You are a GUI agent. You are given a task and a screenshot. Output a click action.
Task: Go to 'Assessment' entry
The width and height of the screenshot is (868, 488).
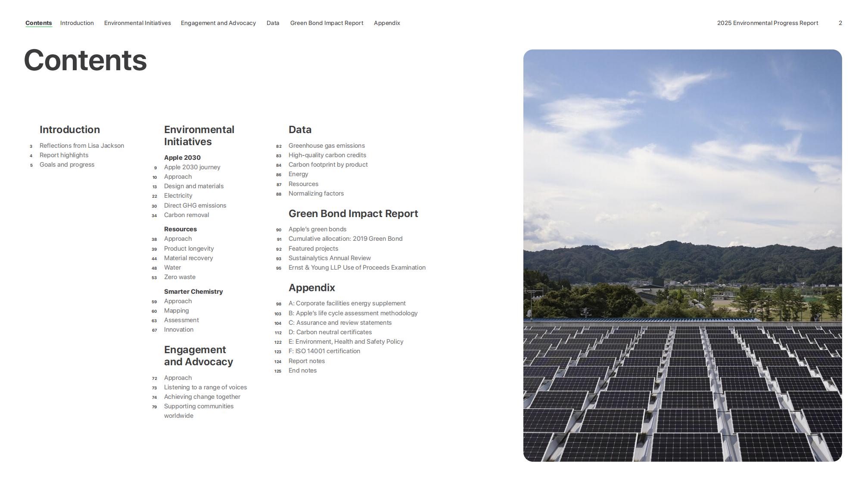coord(181,320)
